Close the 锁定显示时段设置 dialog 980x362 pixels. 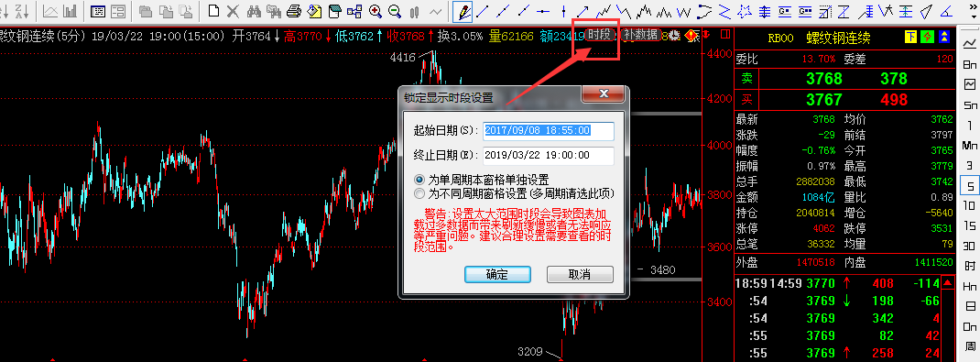(x=604, y=93)
